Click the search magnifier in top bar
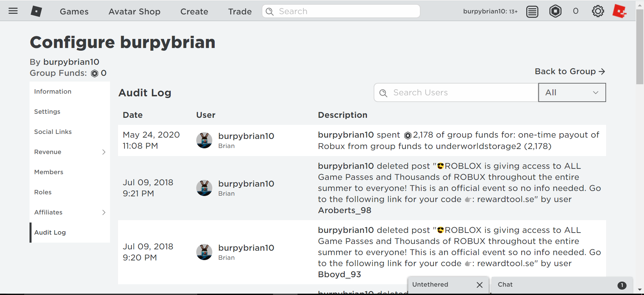Screen dimensions: 644x295 click(x=270, y=11)
